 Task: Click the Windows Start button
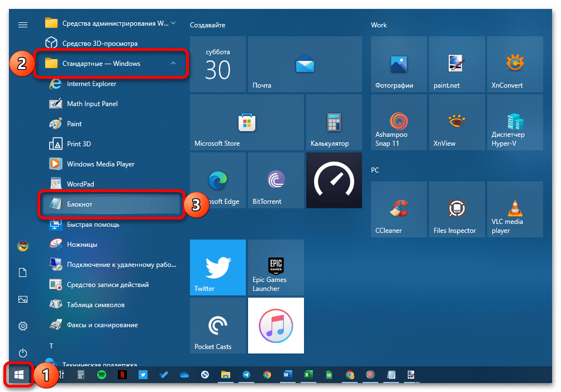tap(18, 375)
